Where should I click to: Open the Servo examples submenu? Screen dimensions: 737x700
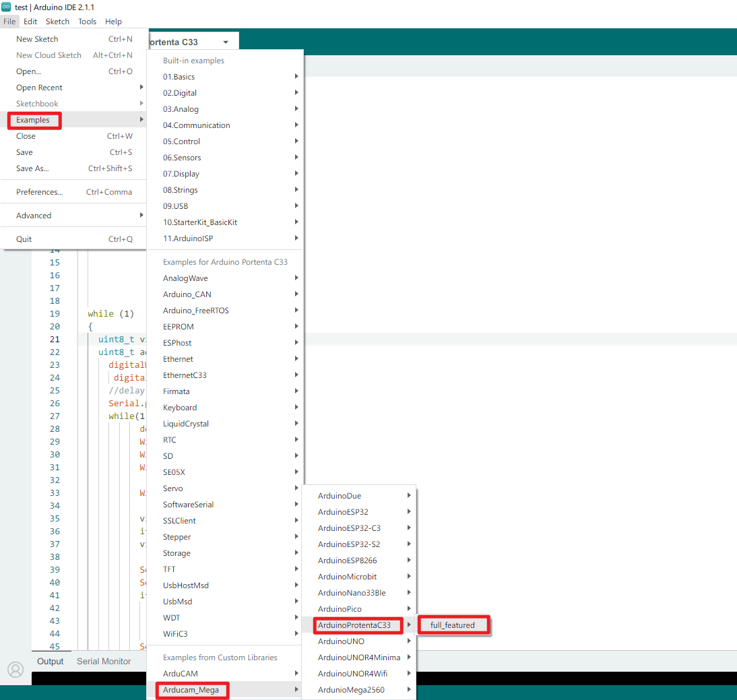225,488
